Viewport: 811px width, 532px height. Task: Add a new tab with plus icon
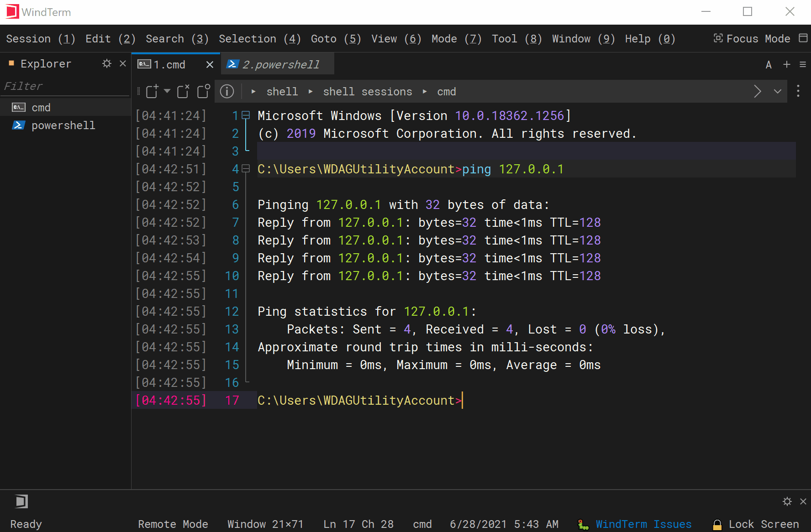(787, 64)
